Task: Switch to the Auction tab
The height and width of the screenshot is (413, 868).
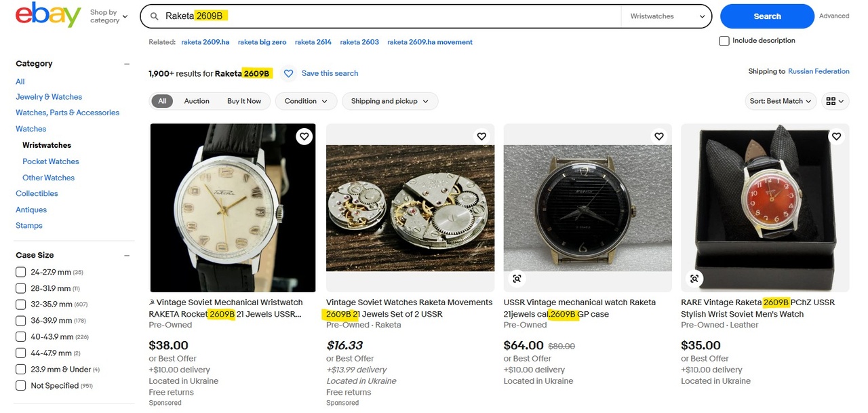Action: 197,101
